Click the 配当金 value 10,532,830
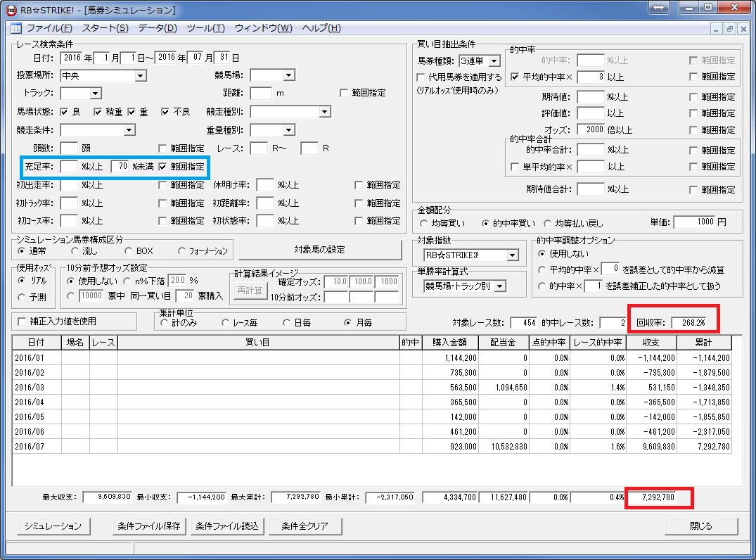The image size is (756, 560). click(x=509, y=447)
